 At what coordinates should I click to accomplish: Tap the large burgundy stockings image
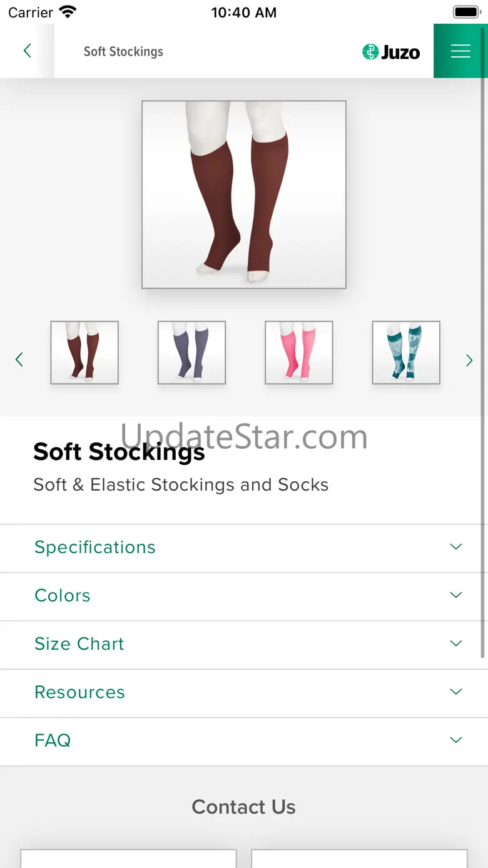point(244,195)
